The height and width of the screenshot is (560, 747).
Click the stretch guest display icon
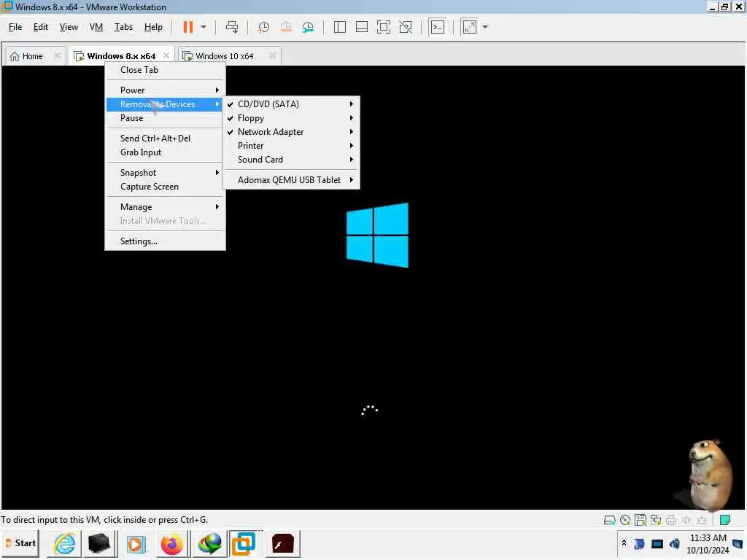point(469,27)
